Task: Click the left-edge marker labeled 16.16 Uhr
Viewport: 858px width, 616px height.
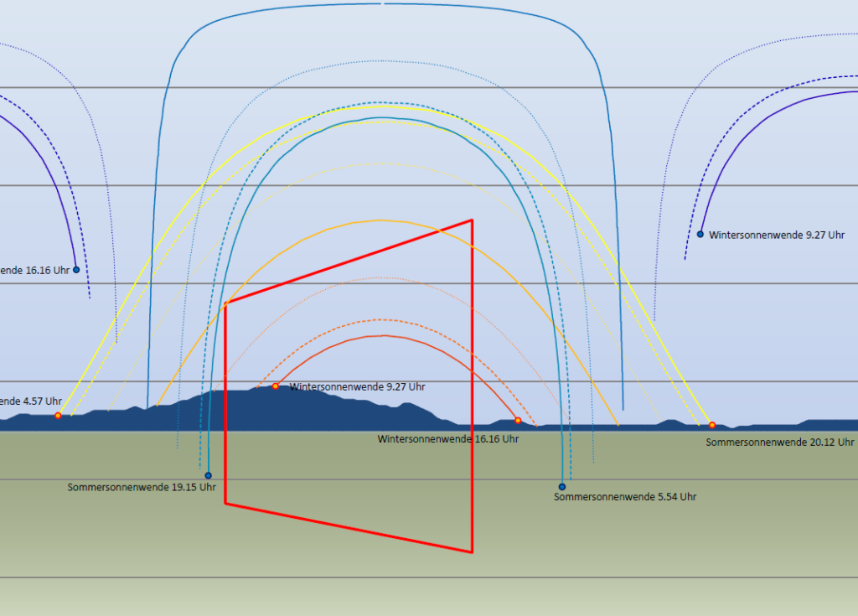Action: click(x=75, y=270)
